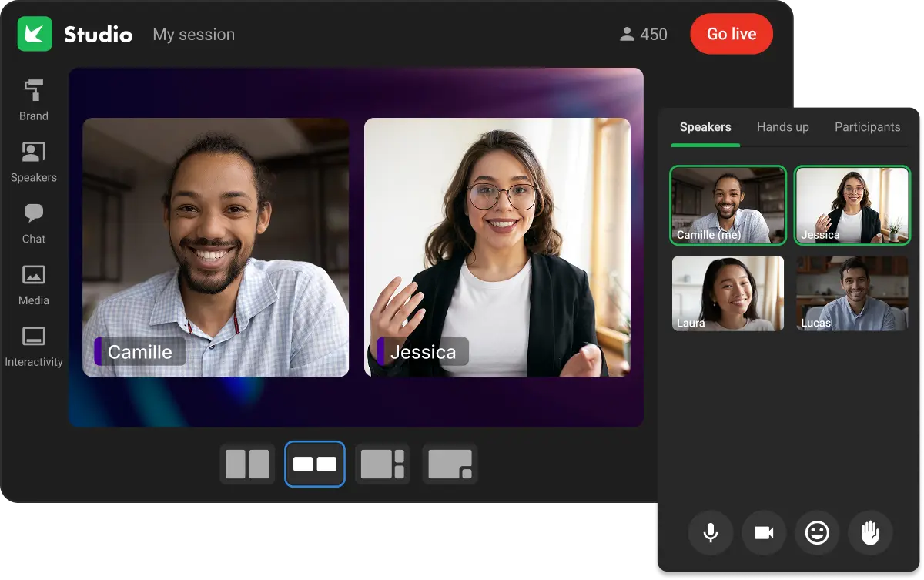Open the Interactivity panel
The height and width of the screenshot is (580, 924).
(33, 344)
